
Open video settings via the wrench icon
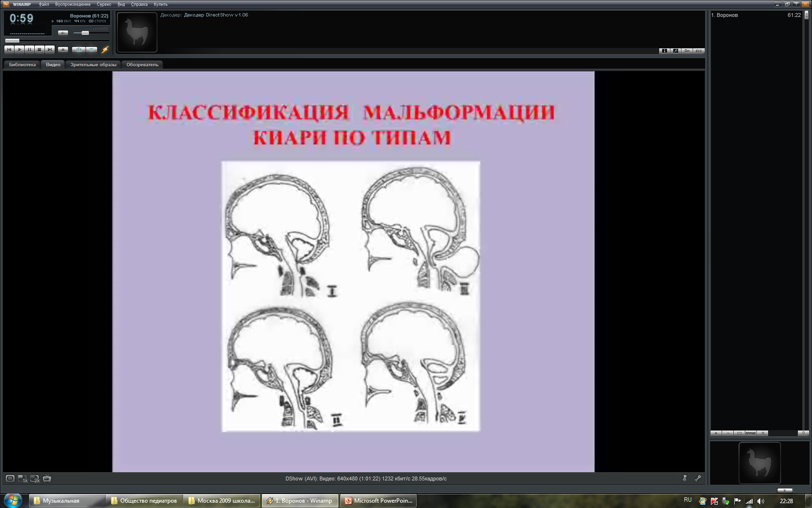point(698,478)
